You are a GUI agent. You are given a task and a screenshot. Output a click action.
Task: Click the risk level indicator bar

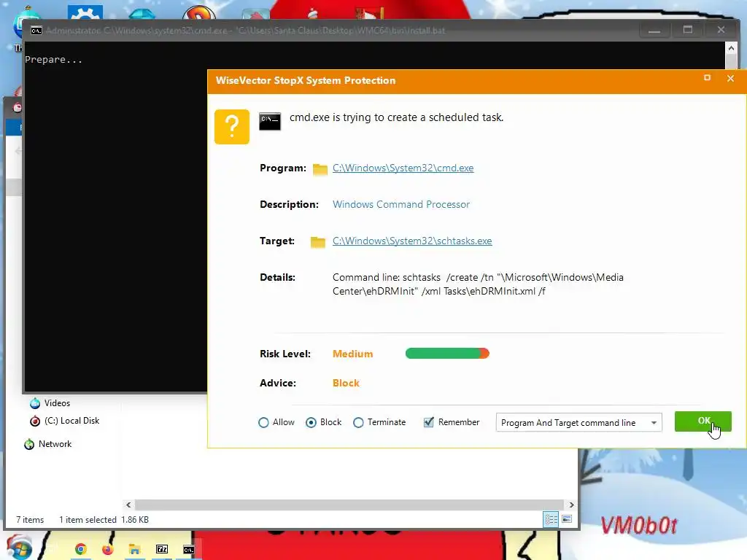(447, 354)
